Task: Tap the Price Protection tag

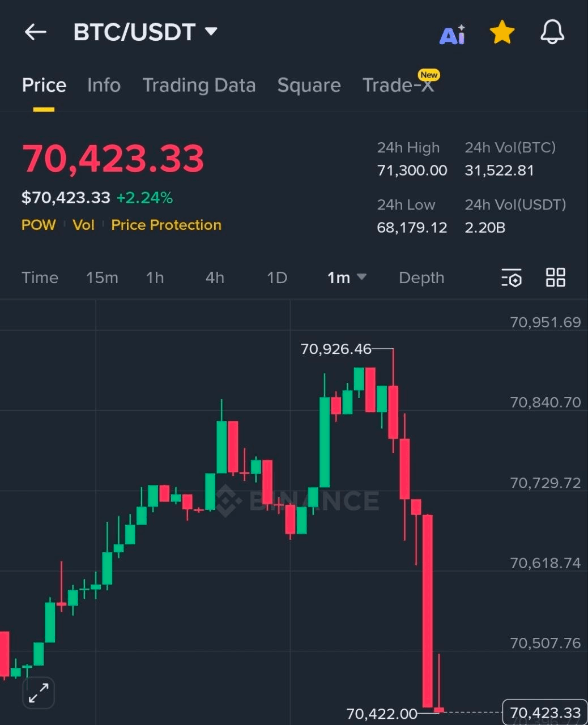Action: [x=166, y=225]
